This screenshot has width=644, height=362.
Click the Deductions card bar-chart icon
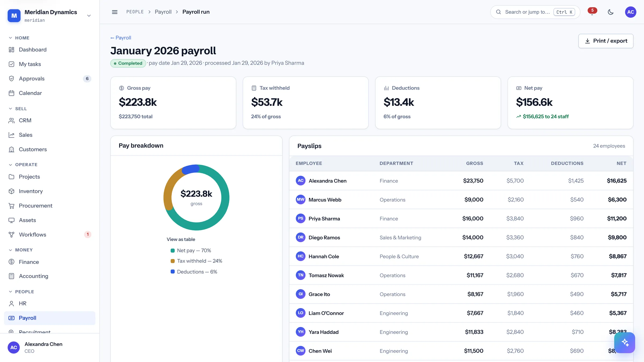pos(386,88)
